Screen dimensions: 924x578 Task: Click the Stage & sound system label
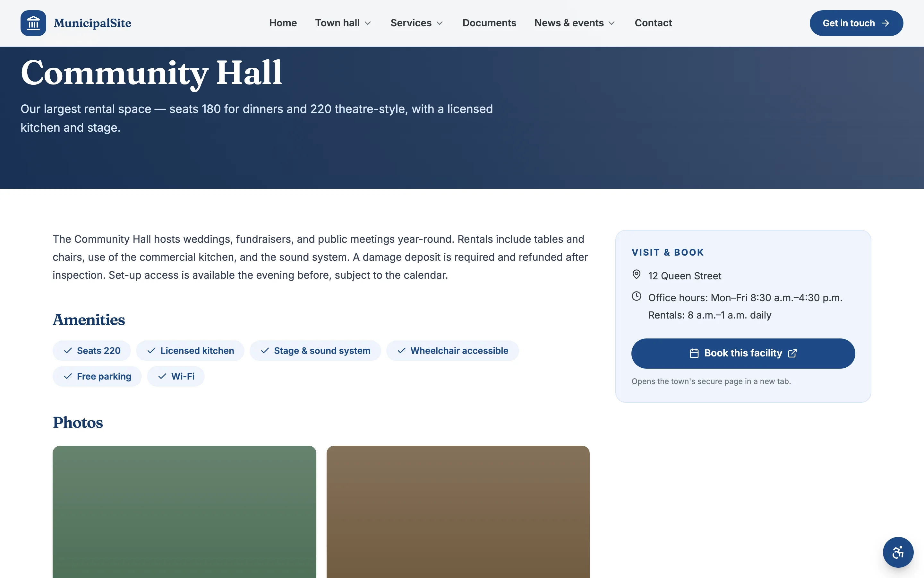322,351
